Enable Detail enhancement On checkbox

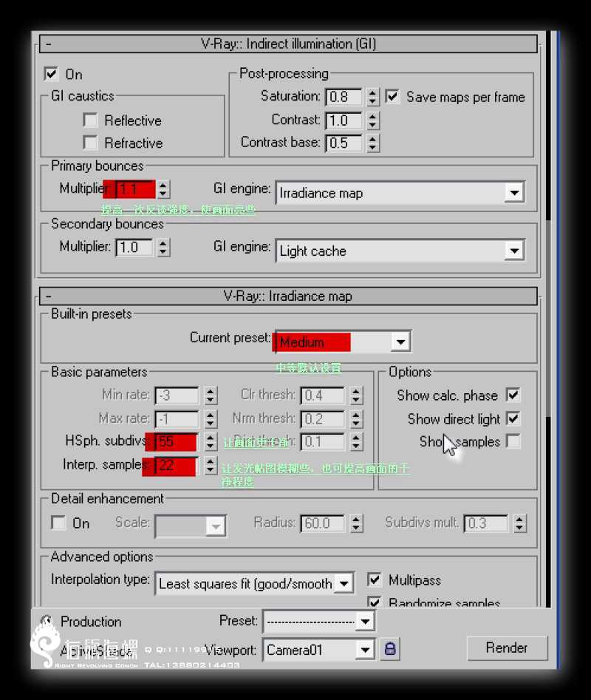coord(58,523)
